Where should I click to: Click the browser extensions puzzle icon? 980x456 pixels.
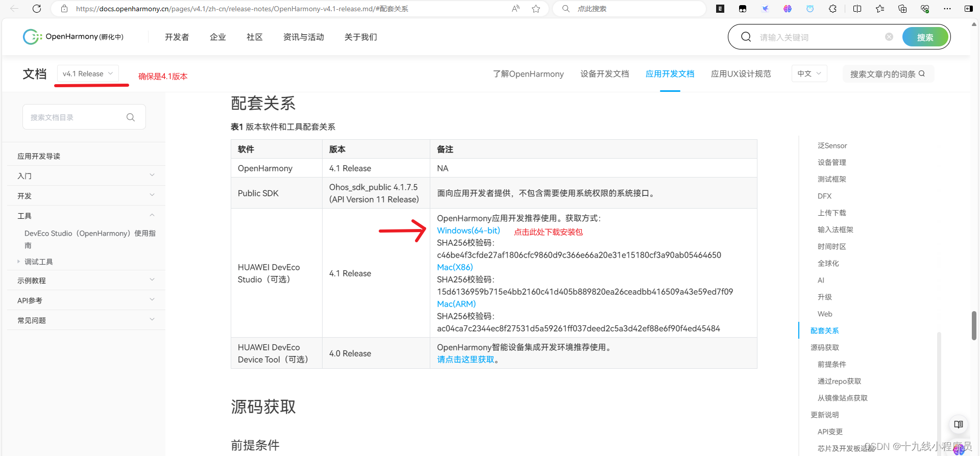832,9
